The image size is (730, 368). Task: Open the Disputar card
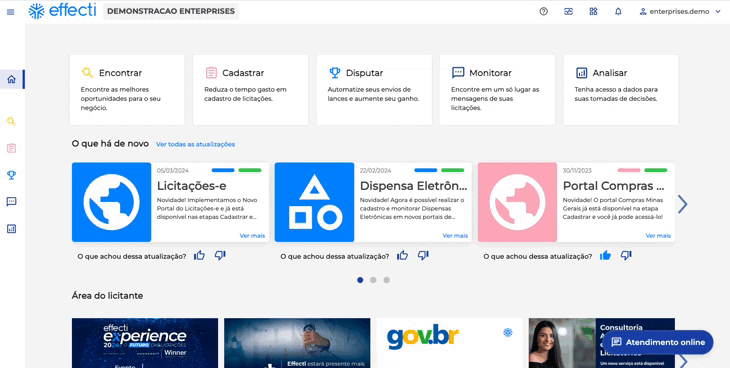coord(374,90)
